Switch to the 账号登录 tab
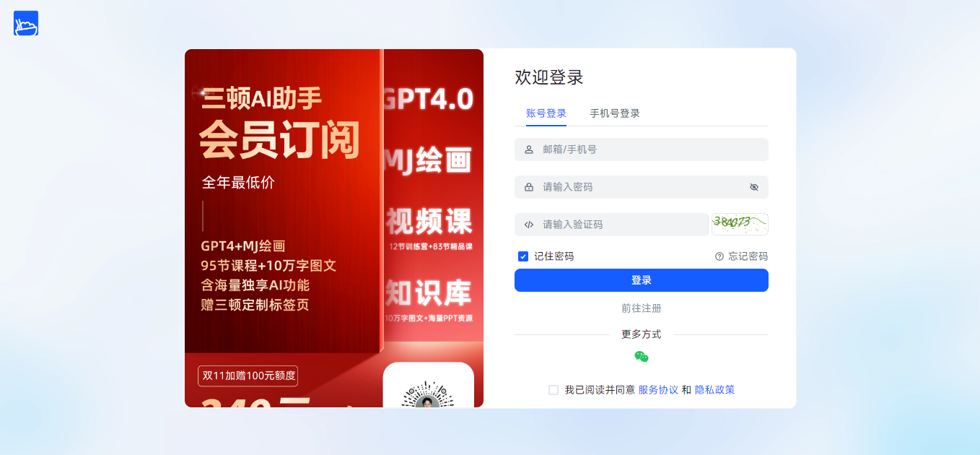The image size is (980, 455). coord(546,113)
